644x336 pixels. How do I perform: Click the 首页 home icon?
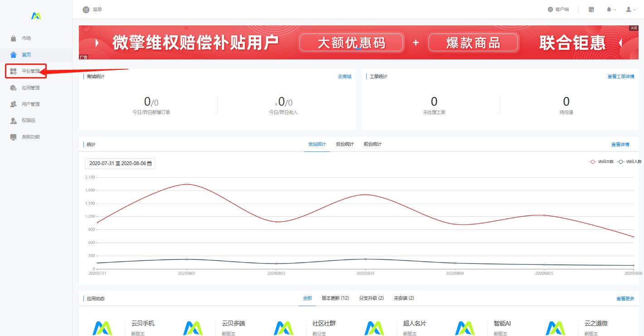(x=14, y=55)
